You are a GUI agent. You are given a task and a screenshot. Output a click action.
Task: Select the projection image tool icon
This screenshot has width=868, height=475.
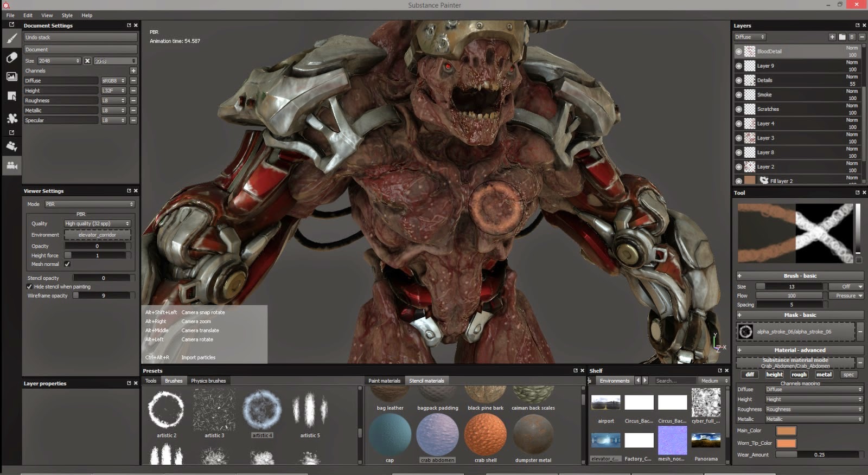tap(11, 76)
